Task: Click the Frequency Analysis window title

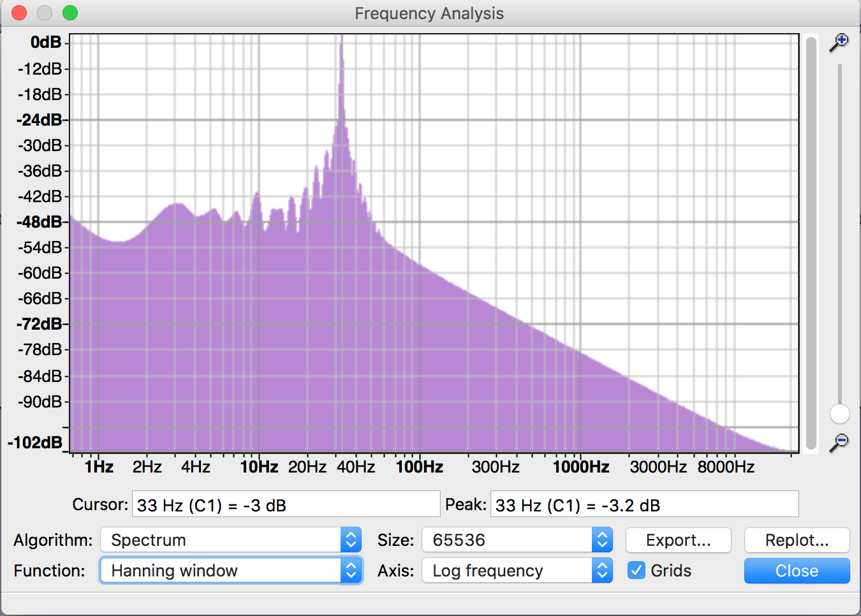Action: point(429,13)
